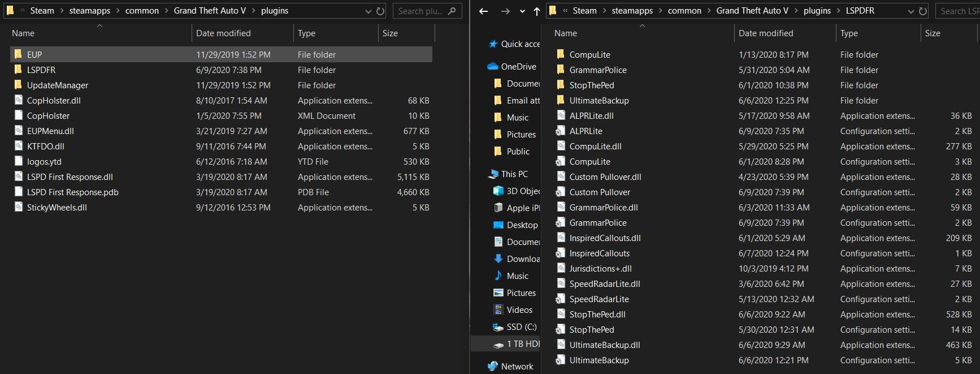The width and height of the screenshot is (980, 374).
Task: Open Quick access in the navigation pane
Action: coord(514,44)
